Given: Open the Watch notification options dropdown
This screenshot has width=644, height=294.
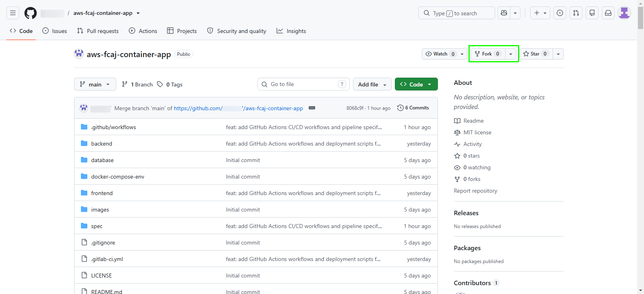Looking at the screenshot, I should click(x=462, y=54).
